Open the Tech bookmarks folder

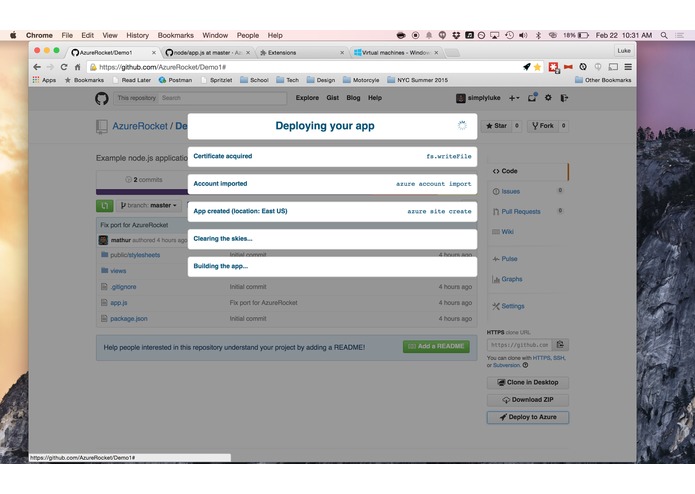[288, 80]
